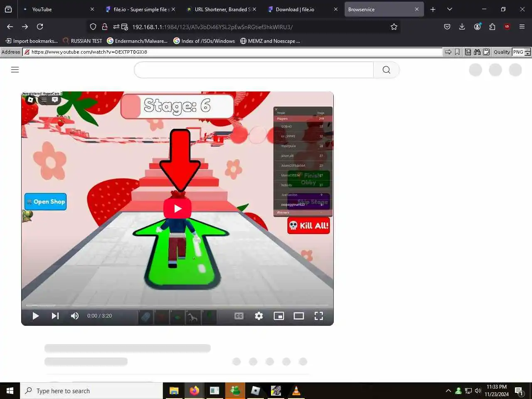Click Browservice Go arrow button
The width and height of the screenshot is (532, 399).
click(x=448, y=52)
